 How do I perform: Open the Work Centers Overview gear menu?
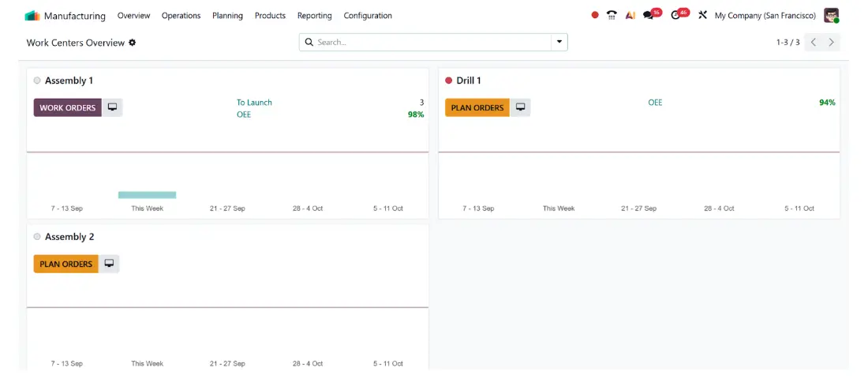coord(133,43)
